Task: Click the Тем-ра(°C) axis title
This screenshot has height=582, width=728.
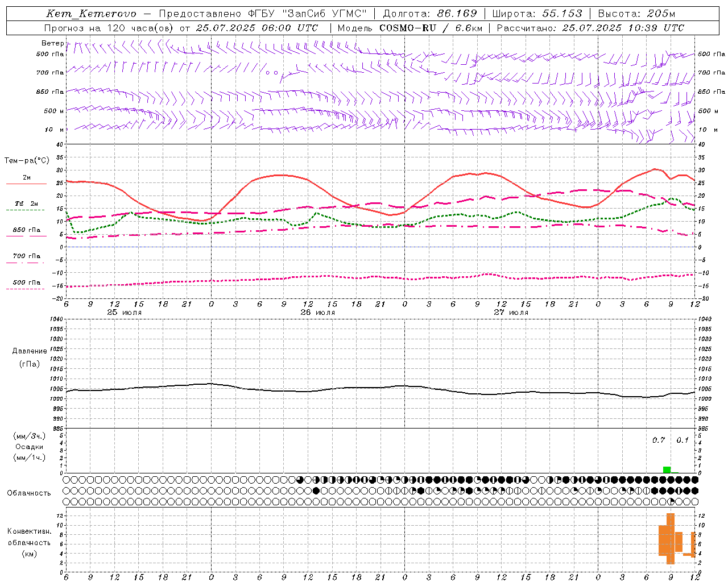Action: [27, 161]
